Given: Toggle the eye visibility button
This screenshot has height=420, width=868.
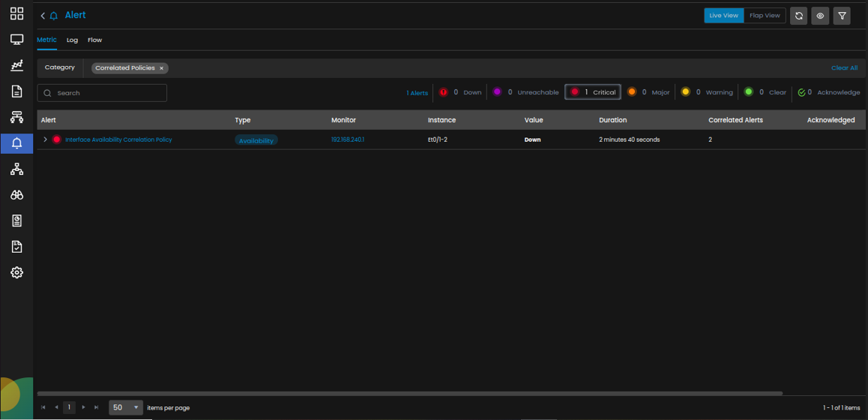Looking at the screenshot, I should 820,16.
